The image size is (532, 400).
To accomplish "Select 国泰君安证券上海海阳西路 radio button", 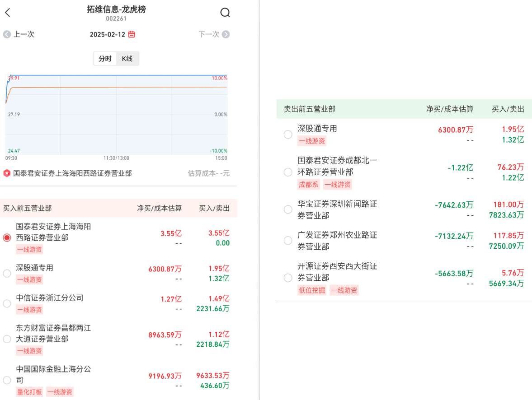I will pos(7,237).
